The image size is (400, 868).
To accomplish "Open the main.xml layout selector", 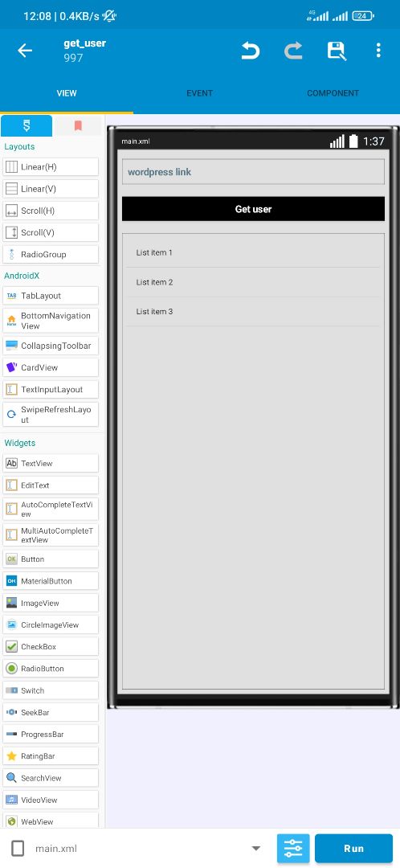I will [x=137, y=848].
